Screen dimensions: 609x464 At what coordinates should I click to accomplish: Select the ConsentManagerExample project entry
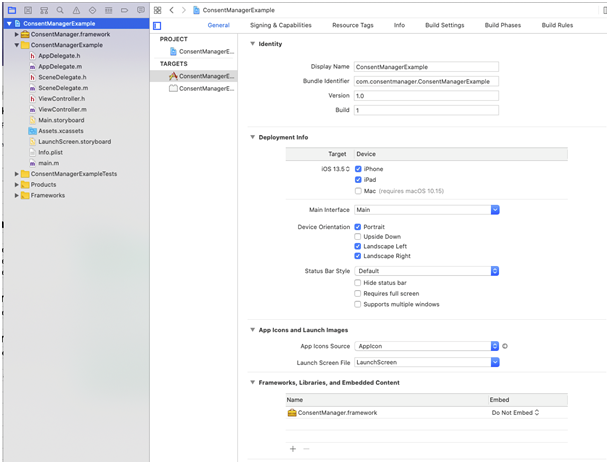(194, 51)
